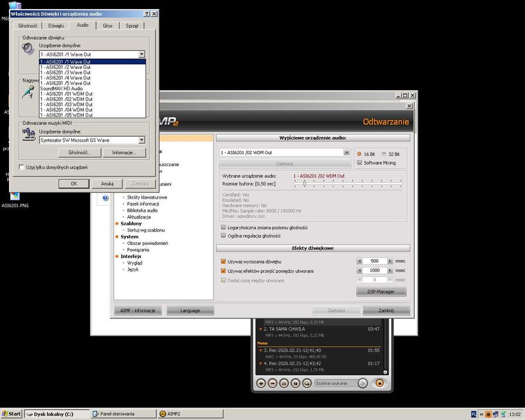
Task: Remove track with AIMP minus button
Action: [x=272, y=383]
